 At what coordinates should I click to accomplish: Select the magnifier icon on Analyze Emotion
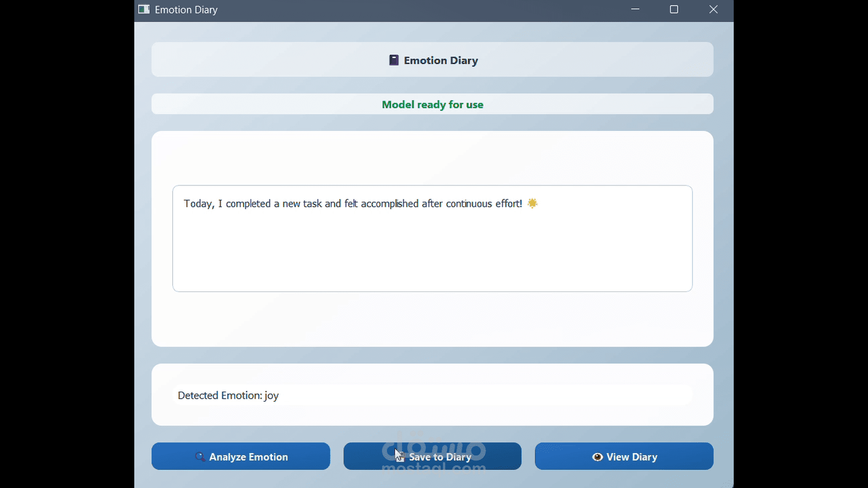pyautogui.click(x=200, y=457)
